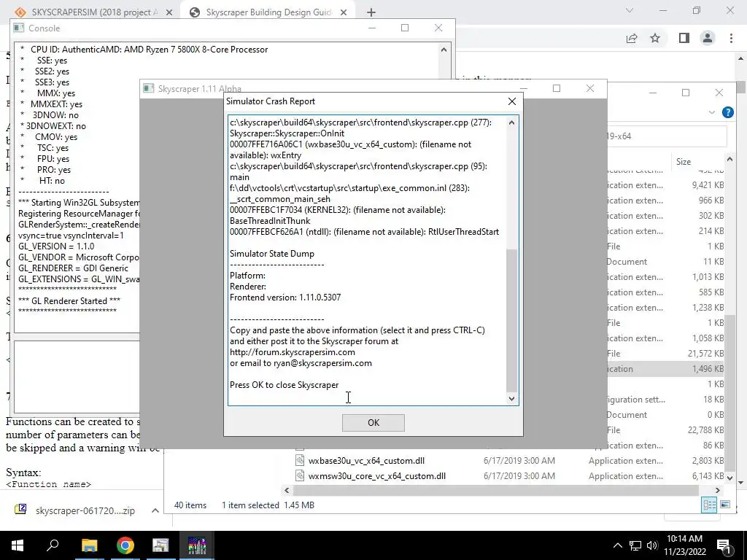Switch Explorer to large icons view

pyautogui.click(x=725, y=505)
